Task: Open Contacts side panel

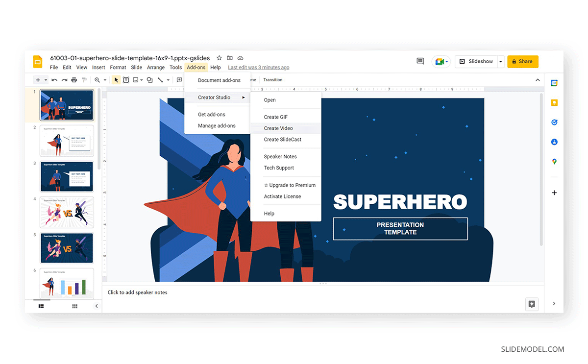Action: pos(554,142)
